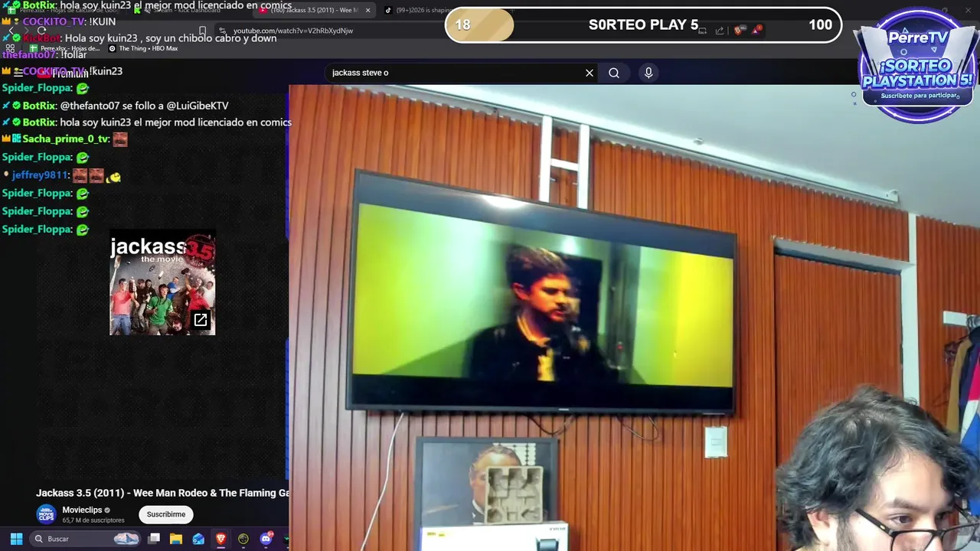Click the Suscribirme button
This screenshot has width=980, height=551.
[x=166, y=514]
